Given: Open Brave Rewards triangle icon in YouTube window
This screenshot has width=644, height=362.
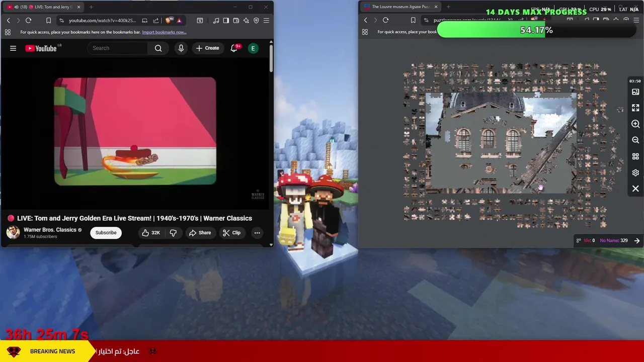Looking at the screenshot, I should [179, 21].
